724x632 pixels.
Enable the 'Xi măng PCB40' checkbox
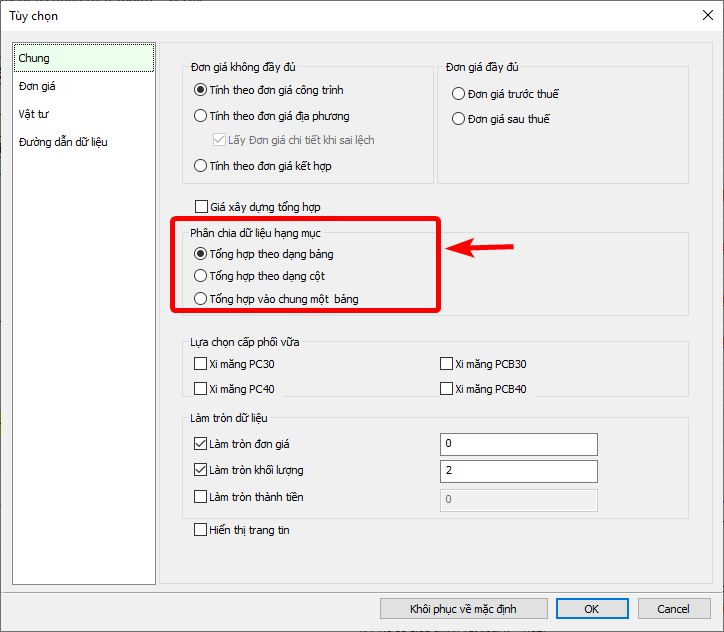446,389
